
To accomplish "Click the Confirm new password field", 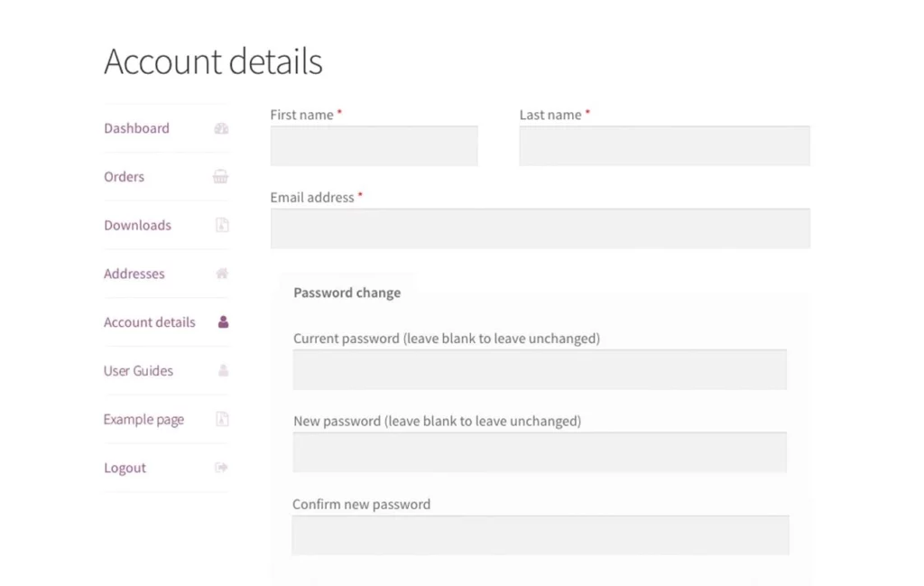I will tap(540, 535).
